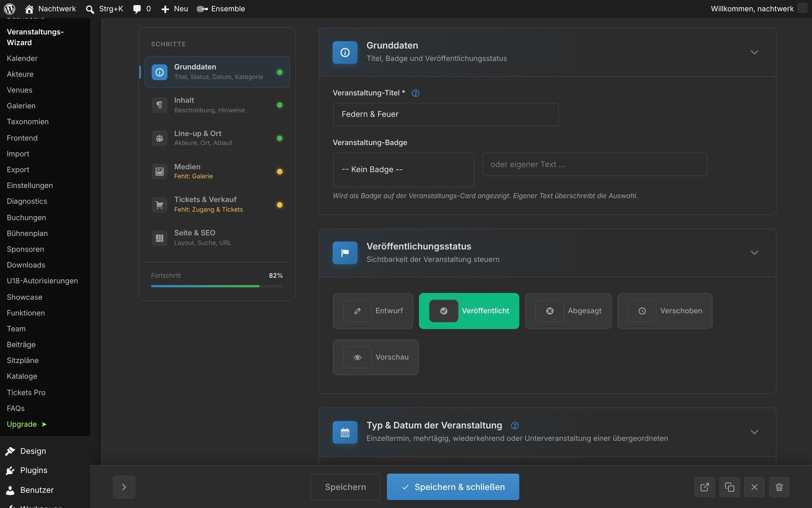Collapse the Grunddaten section chevron
The height and width of the screenshot is (508, 812).
(754, 52)
